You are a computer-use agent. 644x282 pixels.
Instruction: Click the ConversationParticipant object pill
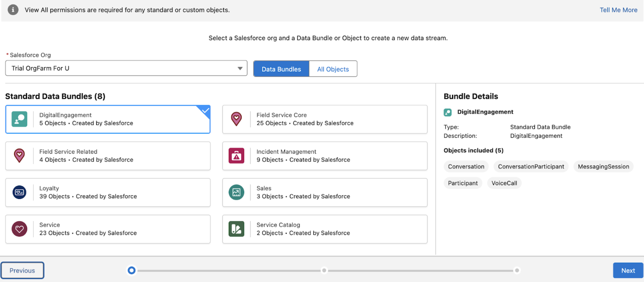(x=531, y=166)
